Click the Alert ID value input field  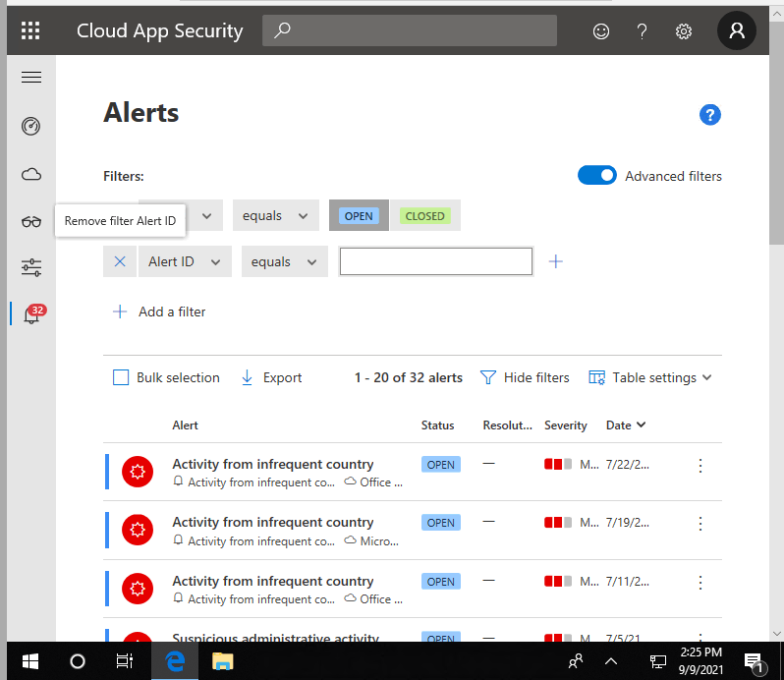pos(436,261)
